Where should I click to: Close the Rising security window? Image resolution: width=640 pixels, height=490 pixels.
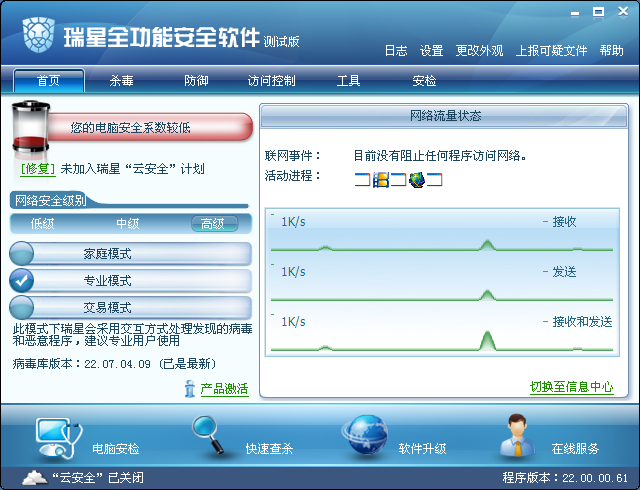point(623,11)
